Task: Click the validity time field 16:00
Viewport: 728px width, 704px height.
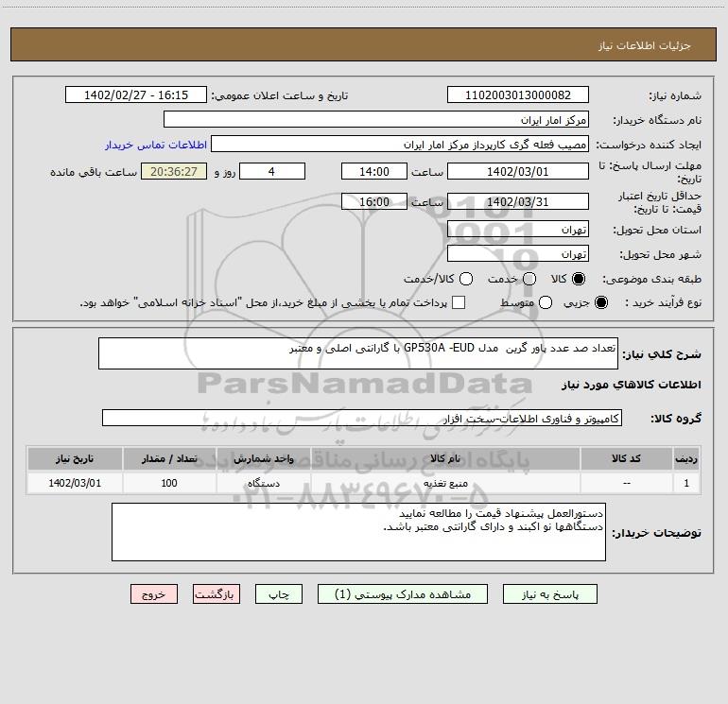Action: pos(374,201)
